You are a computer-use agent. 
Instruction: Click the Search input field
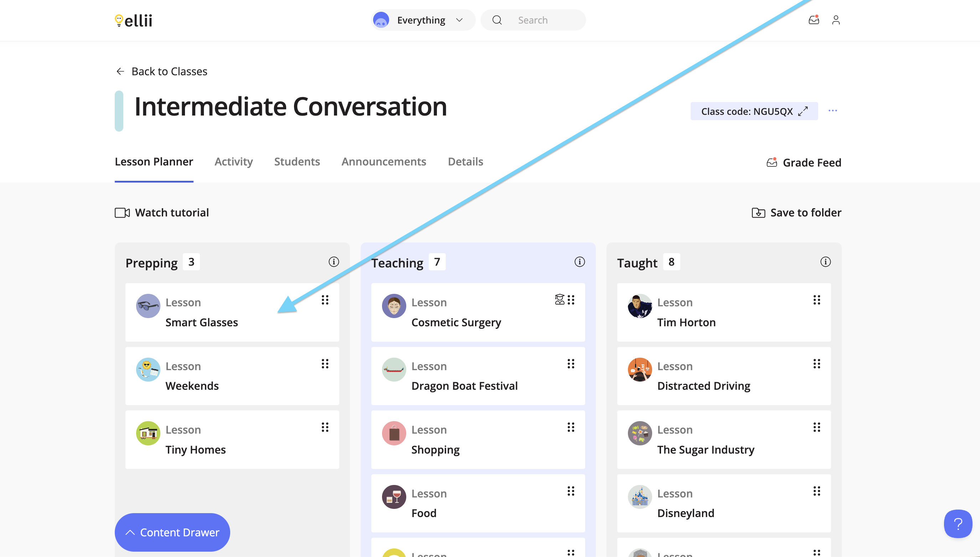click(x=533, y=20)
